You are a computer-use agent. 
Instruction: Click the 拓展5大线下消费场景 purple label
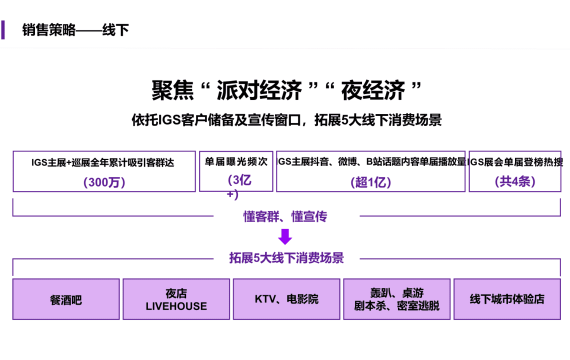[286, 258]
